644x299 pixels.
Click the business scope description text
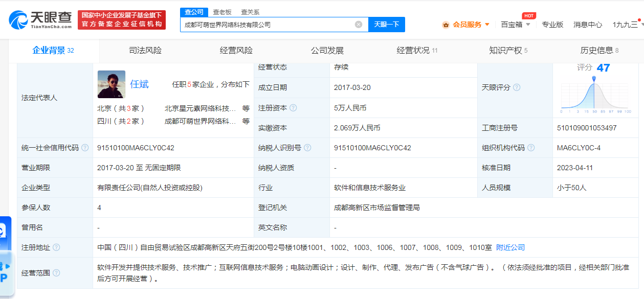363,273
